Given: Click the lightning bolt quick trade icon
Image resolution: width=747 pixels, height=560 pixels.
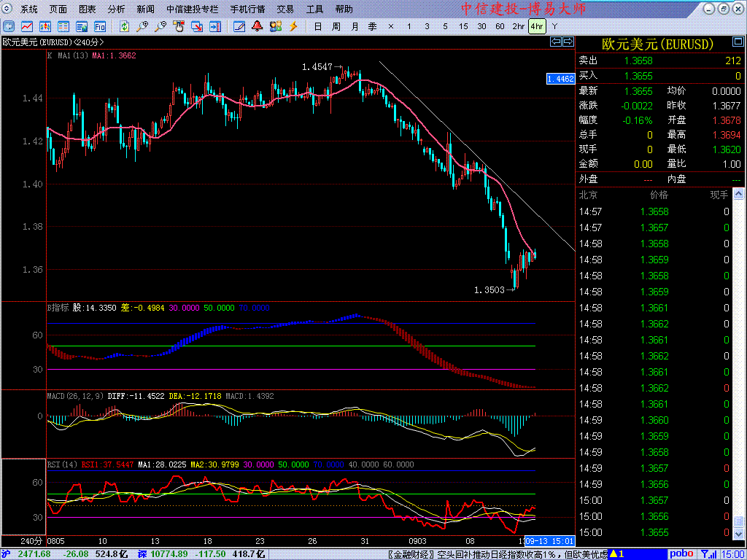Looking at the screenshot, I should pyautogui.click(x=293, y=26).
